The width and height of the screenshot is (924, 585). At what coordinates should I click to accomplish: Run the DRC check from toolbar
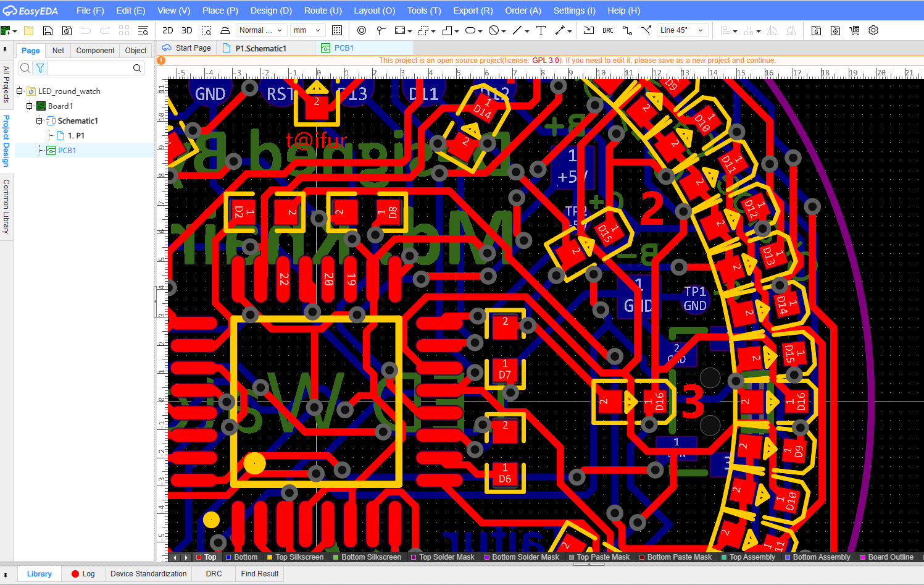coord(608,30)
